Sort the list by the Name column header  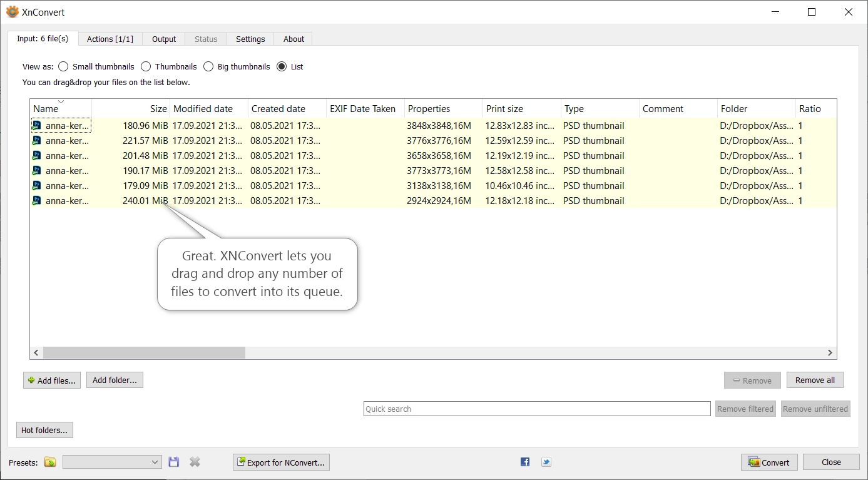pos(61,108)
